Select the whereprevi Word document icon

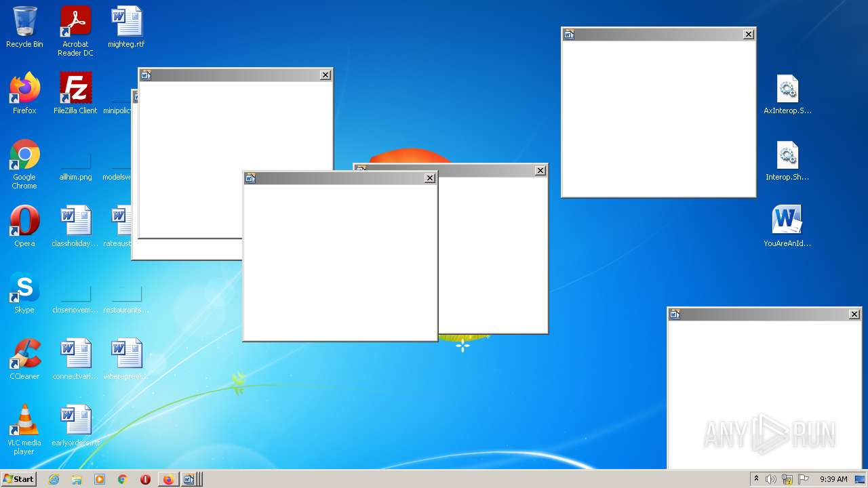click(x=126, y=359)
